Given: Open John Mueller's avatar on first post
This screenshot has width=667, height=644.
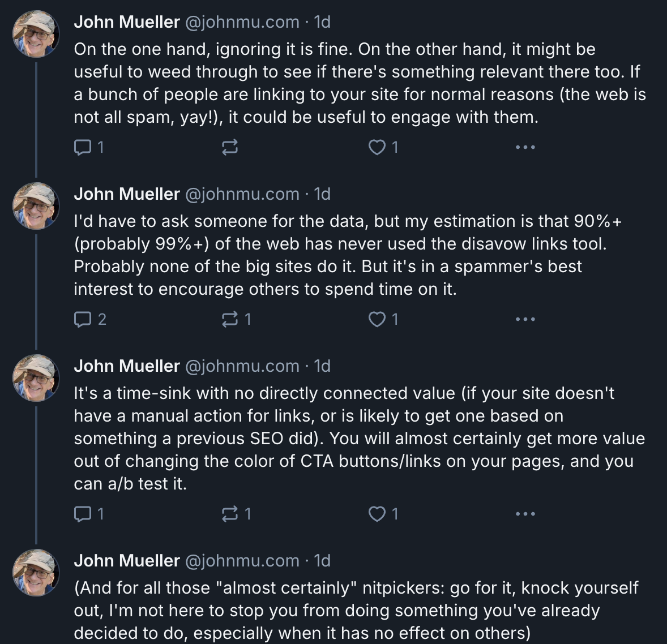Looking at the screenshot, I should coord(36,34).
